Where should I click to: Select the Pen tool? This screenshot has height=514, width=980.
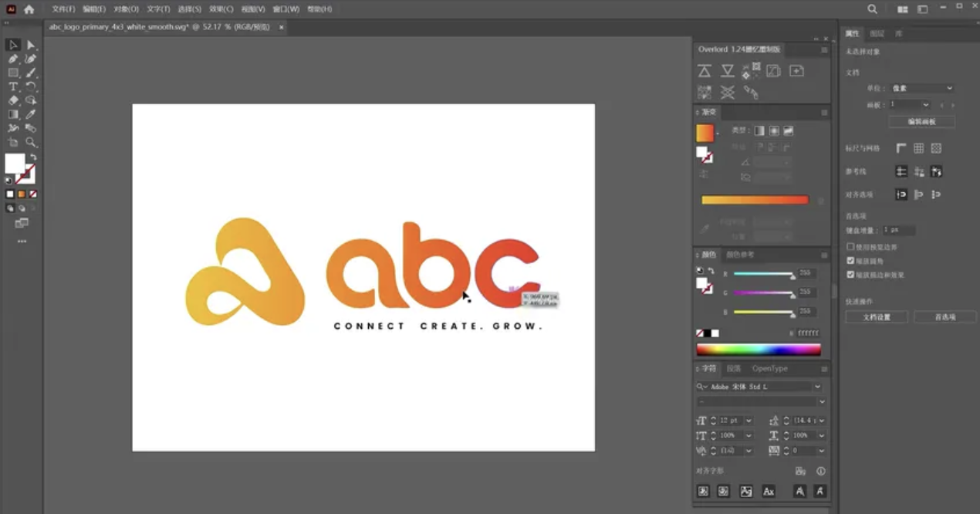click(x=13, y=59)
